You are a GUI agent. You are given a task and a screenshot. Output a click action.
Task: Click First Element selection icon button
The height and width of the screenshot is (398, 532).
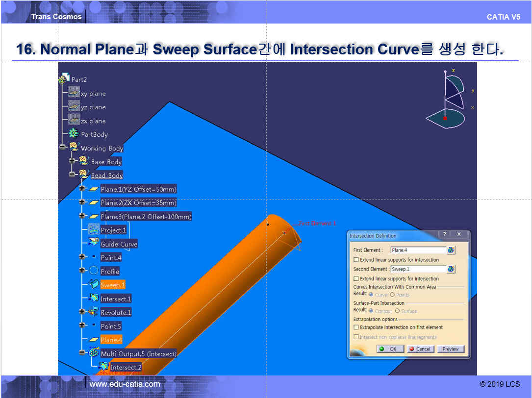coord(451,250)
